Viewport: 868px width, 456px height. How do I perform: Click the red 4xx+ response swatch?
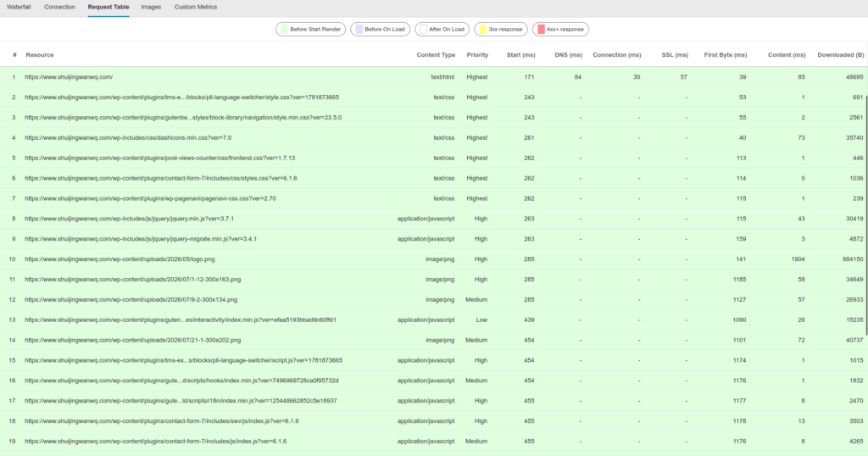click(x=541, y=30)
